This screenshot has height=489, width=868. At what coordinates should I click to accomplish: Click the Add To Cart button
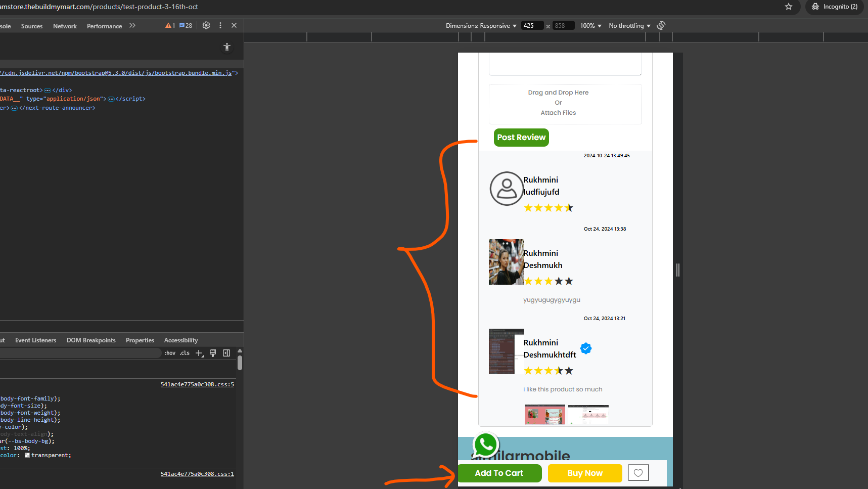click(x=499, y=473)
